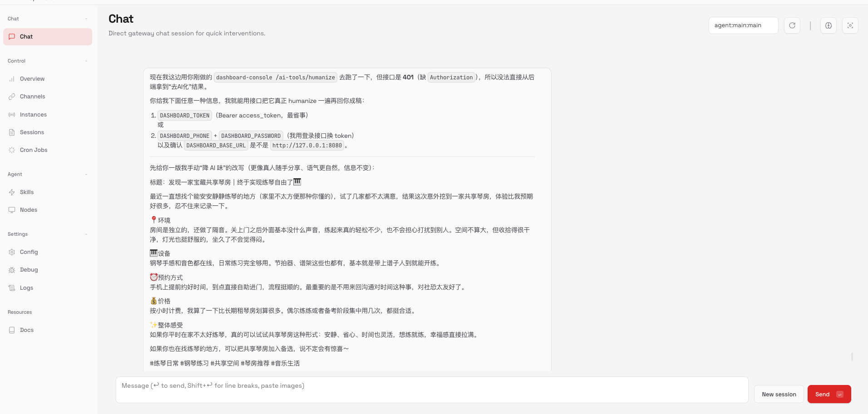Collapse the Control sidebar section
The height and width of the screenshot is (414, 868).
point(86,61)
